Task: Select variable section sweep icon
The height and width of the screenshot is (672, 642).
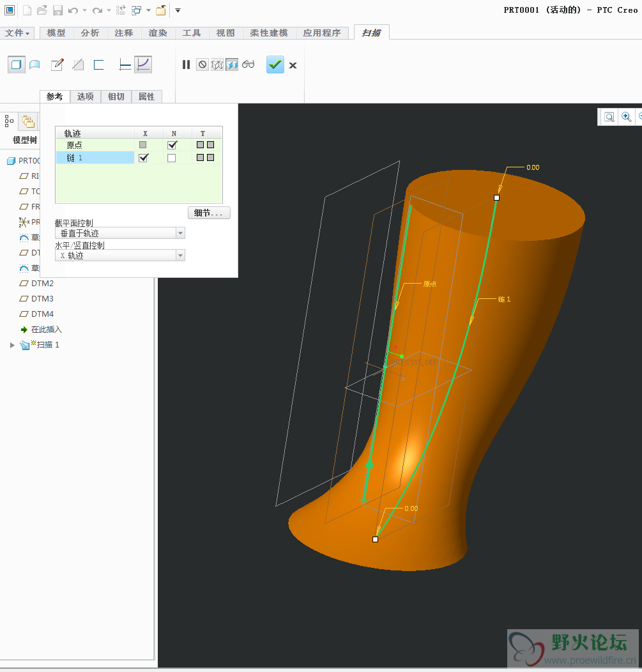Action: [143, 65]
